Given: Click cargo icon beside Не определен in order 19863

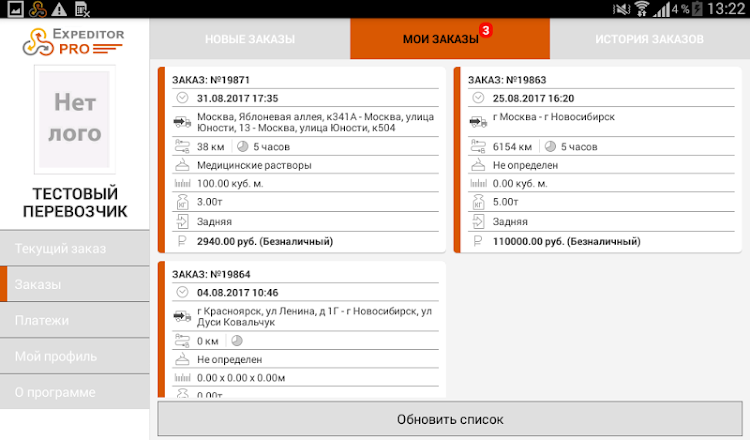Looking at the screenshot, I should 478,165.
